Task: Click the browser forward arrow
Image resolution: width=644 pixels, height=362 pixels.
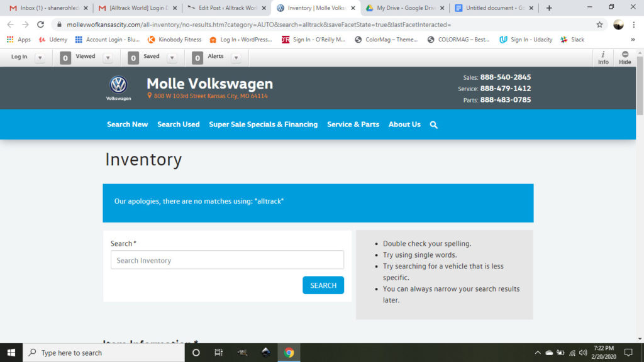Action: (25, 25)
